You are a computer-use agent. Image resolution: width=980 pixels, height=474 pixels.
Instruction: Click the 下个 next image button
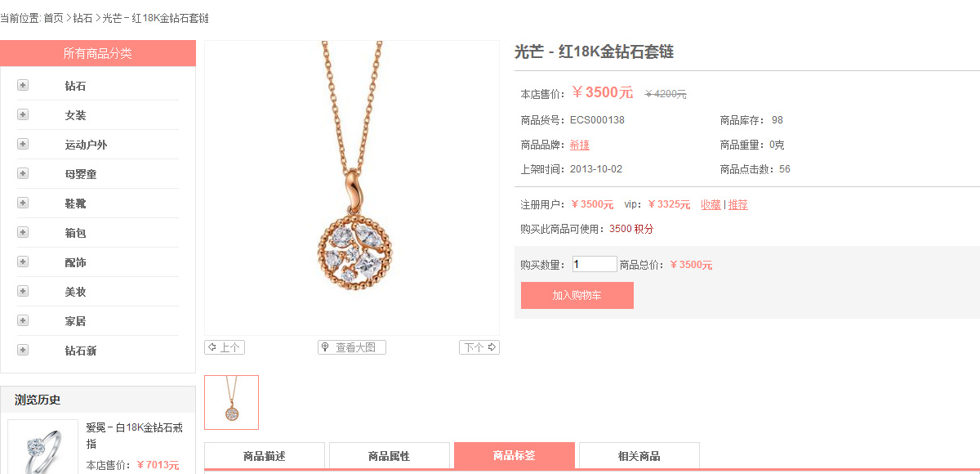479,347
